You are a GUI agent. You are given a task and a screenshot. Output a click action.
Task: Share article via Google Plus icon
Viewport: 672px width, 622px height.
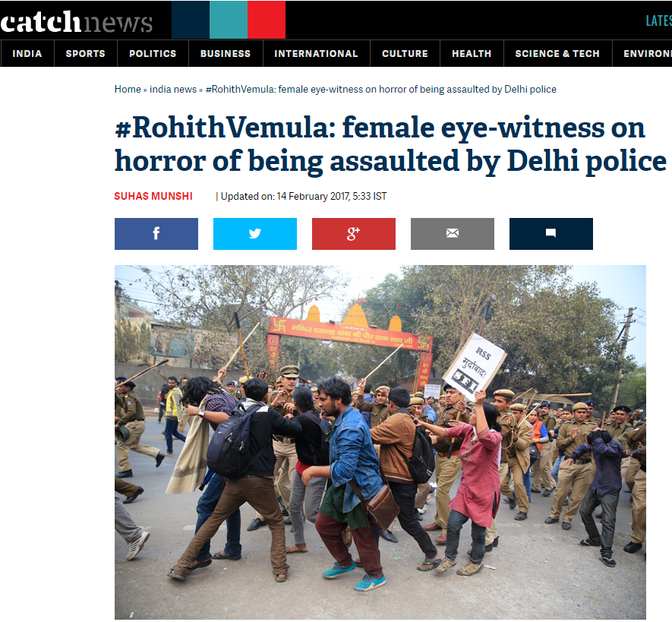[x=354, y=234]
